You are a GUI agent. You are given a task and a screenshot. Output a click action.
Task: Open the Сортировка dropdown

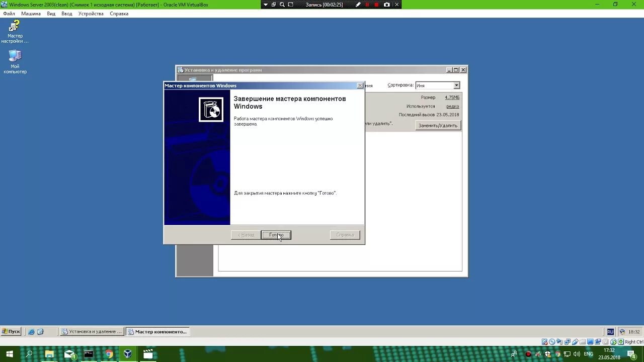coord(456,85)
